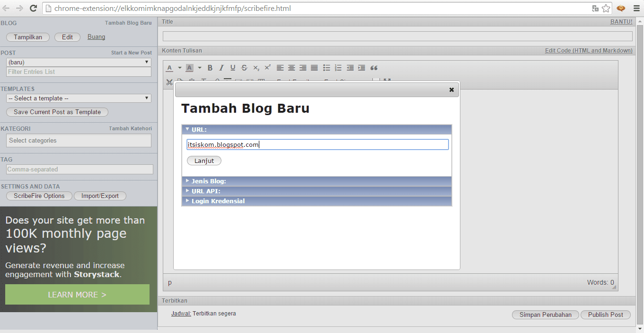This screenshot has height=333, width=644.
Task: Click the Tambah Katehori link
Action: tap(131, 128)
